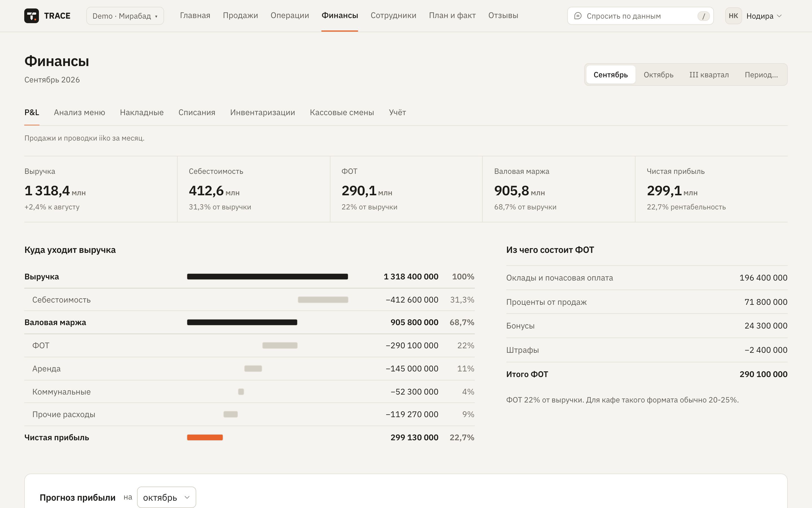Image resolution: width=812 pixels, height=508 pixels.
Task: Click the −412 600 000 Себестоимость value
Action: tap(412, 300)
